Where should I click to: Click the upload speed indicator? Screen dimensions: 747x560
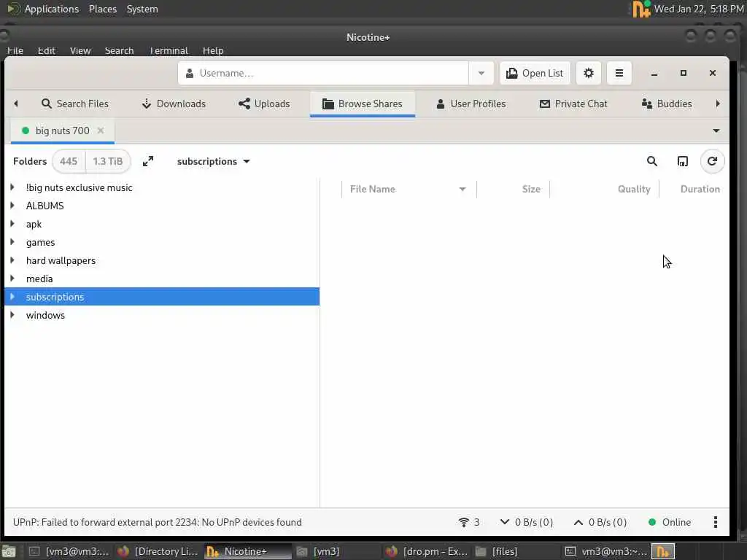click(x=600, y=522)
